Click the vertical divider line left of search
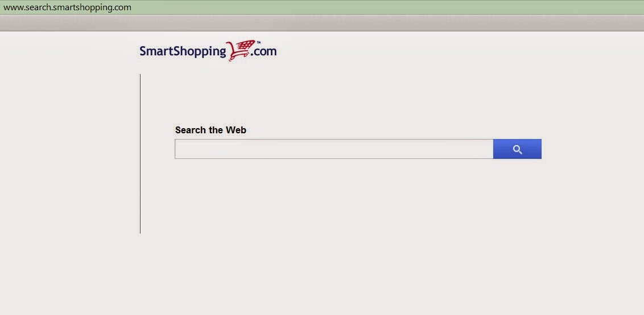Viewport: 644px width, 315px height. (141, 154)
